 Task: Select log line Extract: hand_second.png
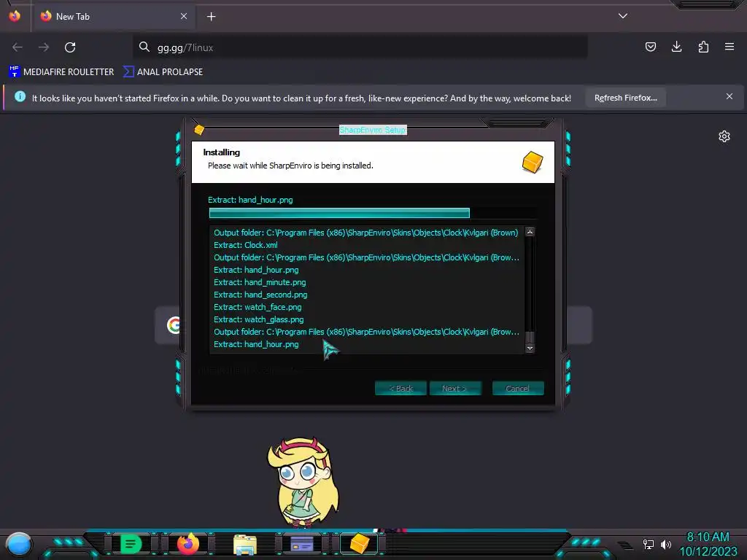tap(260, 295)
